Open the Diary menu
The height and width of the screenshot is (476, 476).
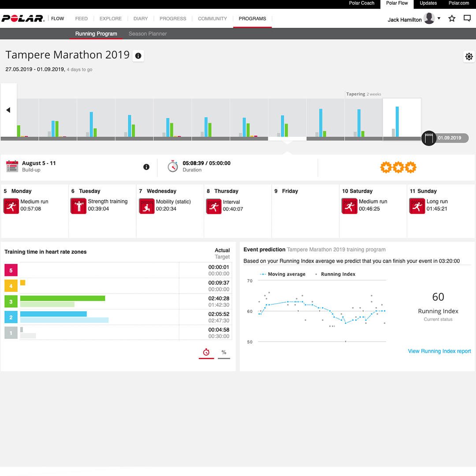[141, 19]
